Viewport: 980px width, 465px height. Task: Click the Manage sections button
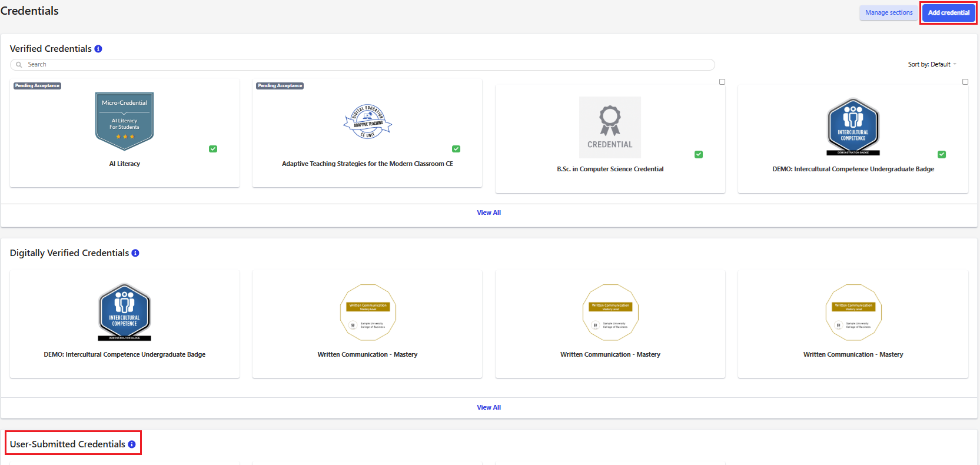[x=889, y=12]
